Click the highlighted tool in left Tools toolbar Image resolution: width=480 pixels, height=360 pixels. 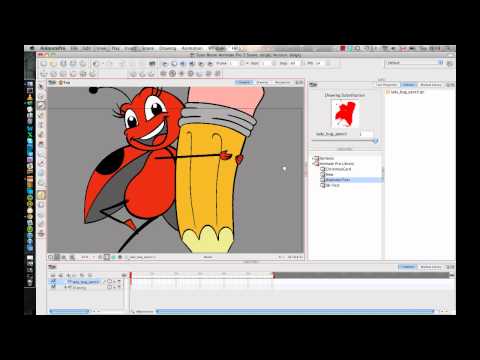41,195
